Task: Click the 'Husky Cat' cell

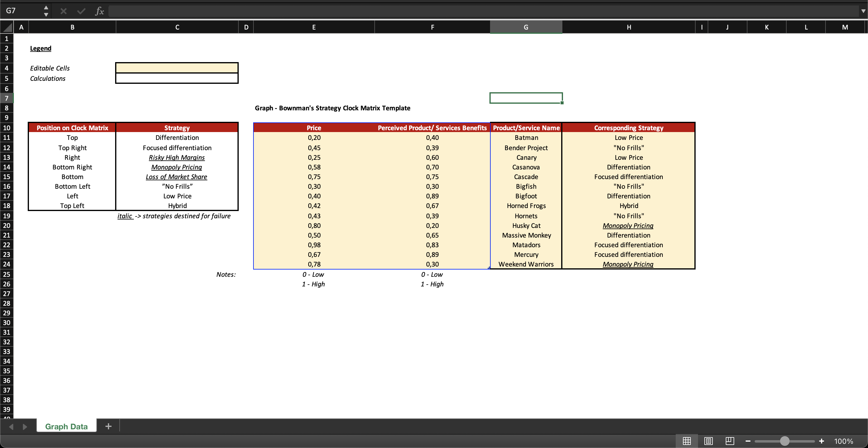Action: pos(526,226)
